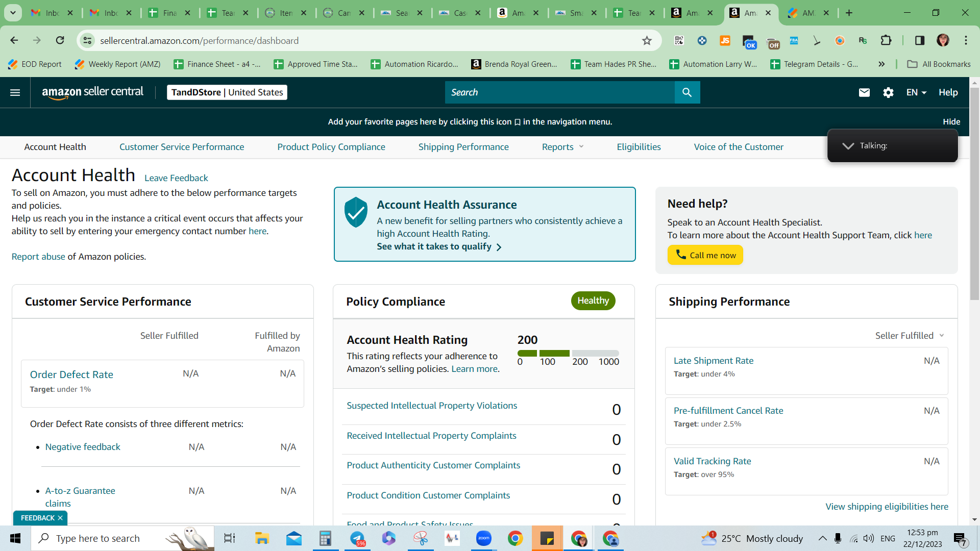This screenshot has height=551, width=980.
Task: Click the Seller Central search field
Action: (x=560, y=92)
